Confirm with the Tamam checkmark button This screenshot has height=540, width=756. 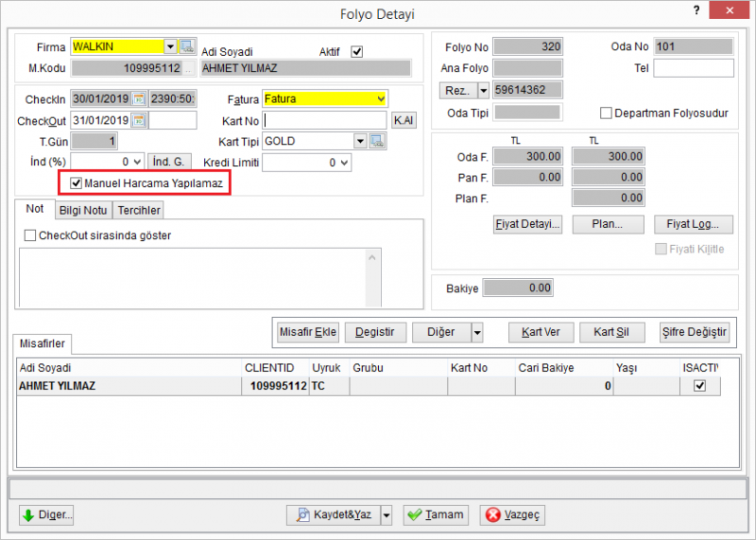[x=436, y=514]
